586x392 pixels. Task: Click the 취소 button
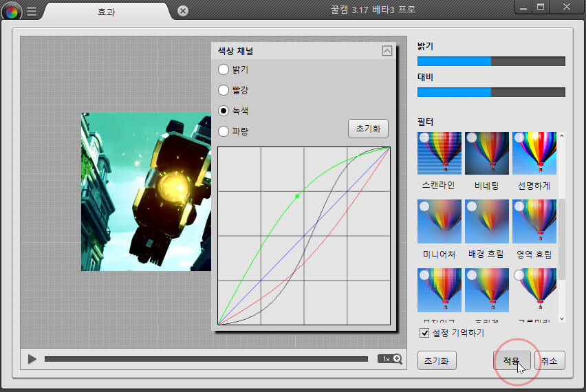pos(549,360)
